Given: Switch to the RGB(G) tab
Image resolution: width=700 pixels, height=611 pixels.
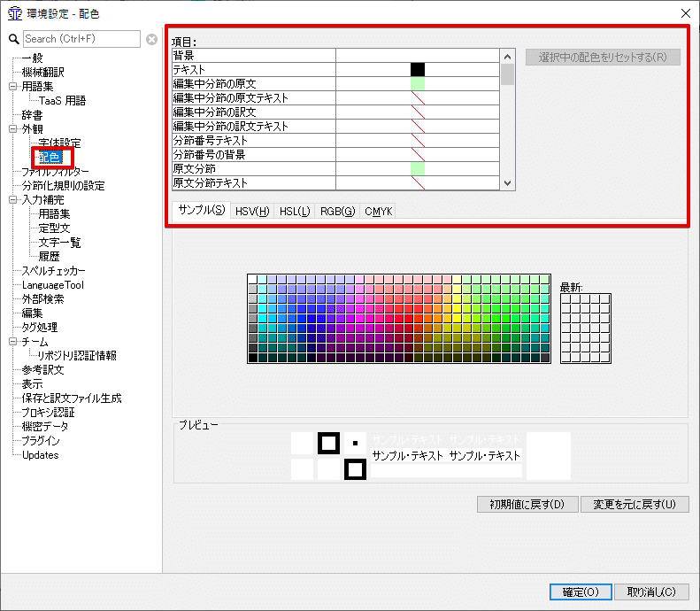Looking at the screenshot, I should (x=337, y=212).
